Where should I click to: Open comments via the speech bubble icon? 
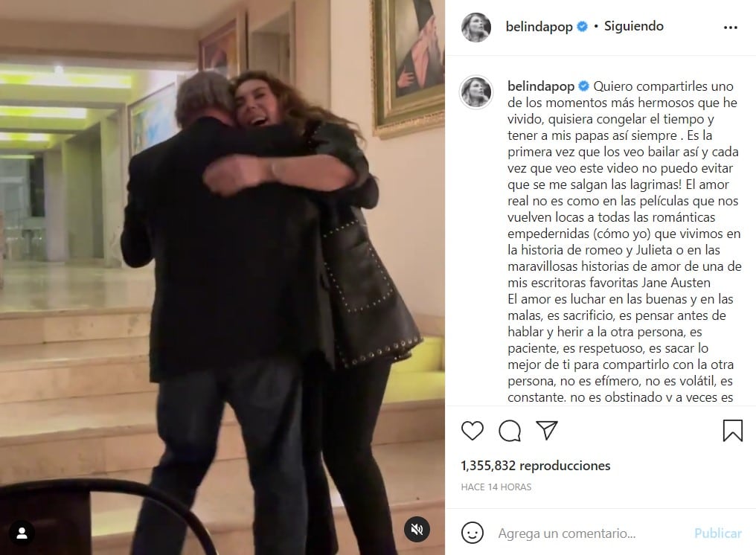coord(510,431)
